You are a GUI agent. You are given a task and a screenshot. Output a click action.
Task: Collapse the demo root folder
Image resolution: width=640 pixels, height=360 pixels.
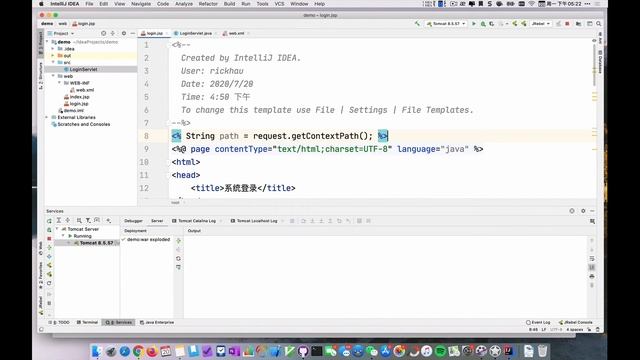47,42
